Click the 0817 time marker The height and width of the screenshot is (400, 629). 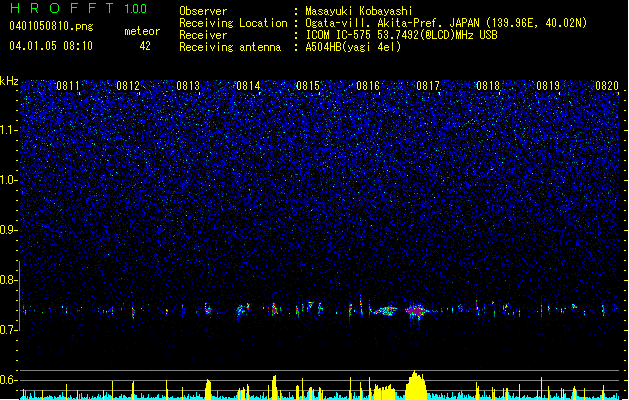[428, 86]
